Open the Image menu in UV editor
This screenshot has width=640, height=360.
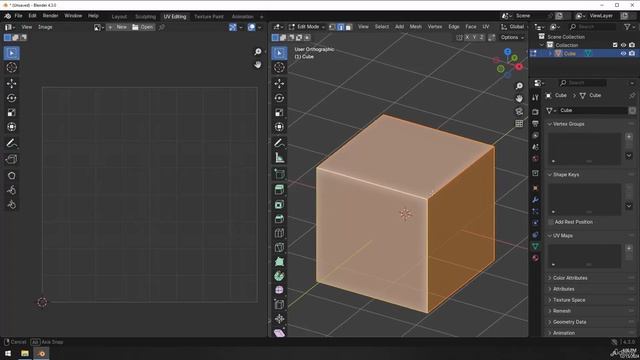point(45,27)
